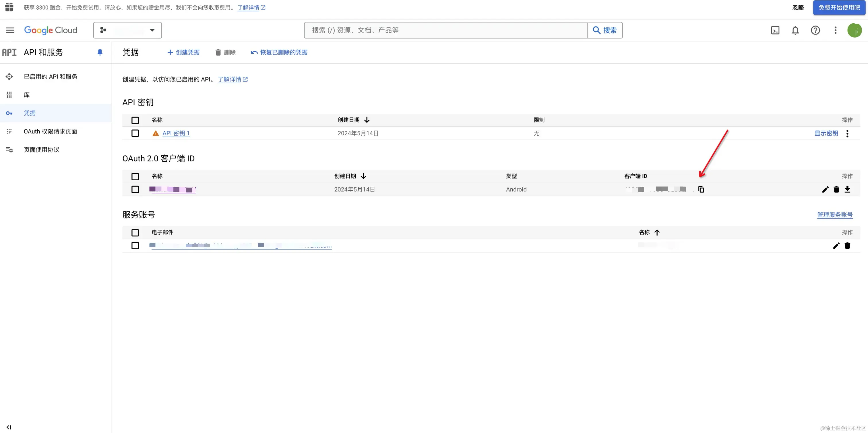Go to OAuth 权限请求页面 in the sidebar

click(x=50, y=132)
